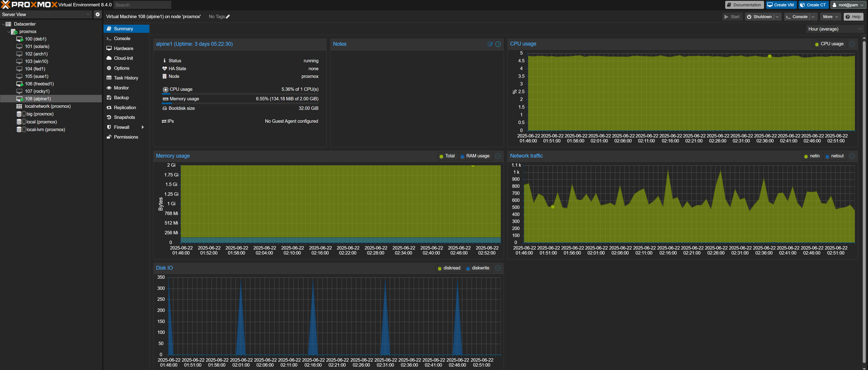Collapse the Notes panel using its arrow icon
Viewport: 868px width, 370px height.
click(498, 44)
